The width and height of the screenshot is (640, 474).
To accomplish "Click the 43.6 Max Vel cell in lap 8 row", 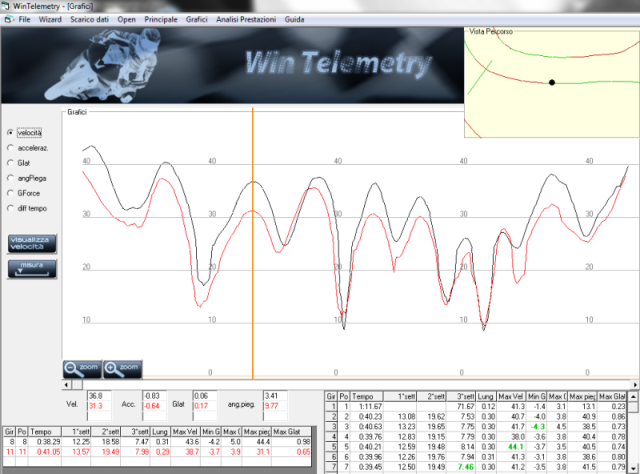I will [x=186, y=442].
